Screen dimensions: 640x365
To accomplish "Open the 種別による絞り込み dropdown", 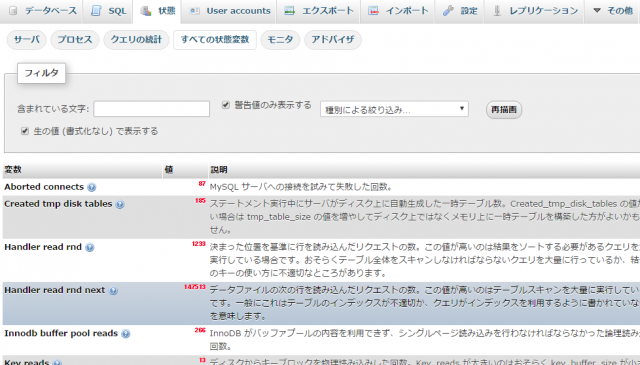I will coord(394,109).
